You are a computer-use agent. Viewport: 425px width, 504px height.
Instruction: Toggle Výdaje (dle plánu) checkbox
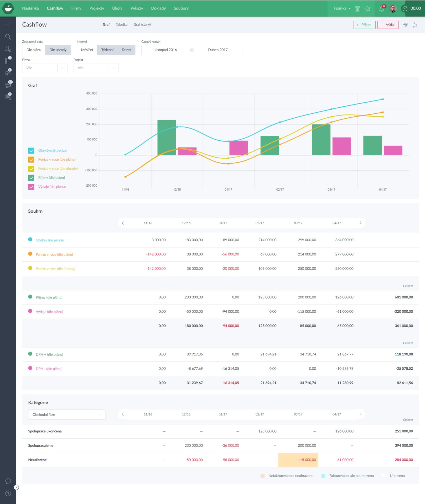click(x=31, y=187)
